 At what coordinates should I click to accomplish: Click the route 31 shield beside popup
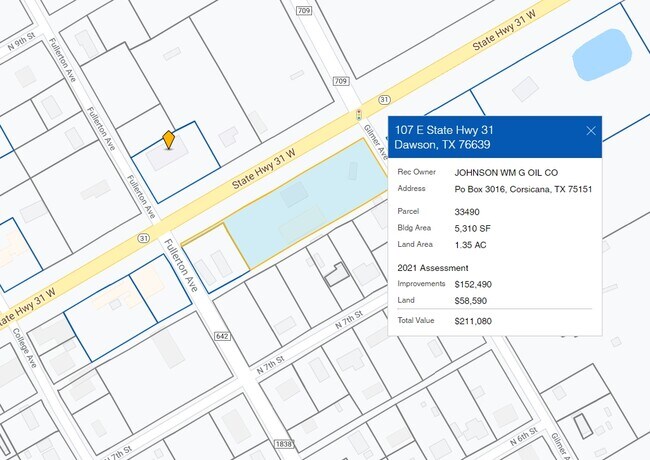(384, 99)
